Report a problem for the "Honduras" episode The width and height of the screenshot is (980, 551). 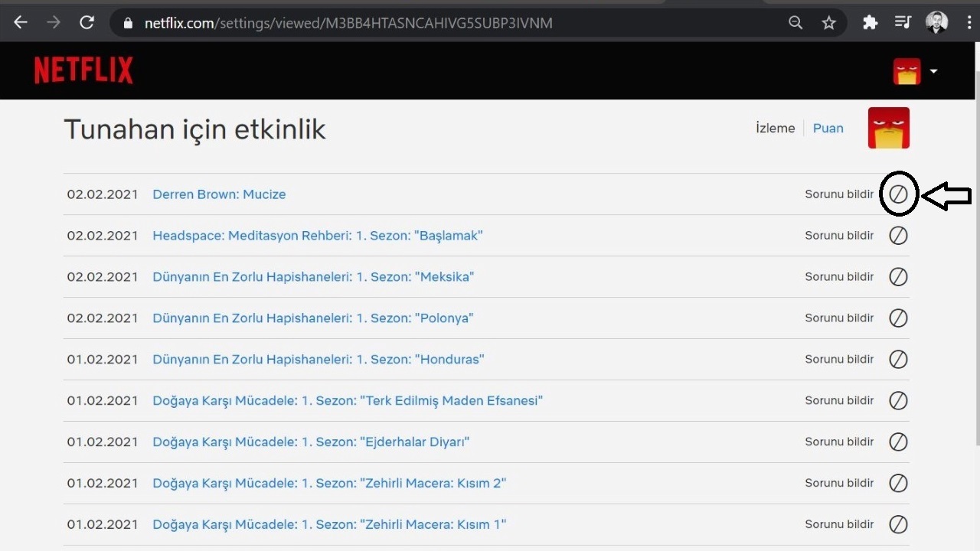pyautogui.click(x=839, y=360)
